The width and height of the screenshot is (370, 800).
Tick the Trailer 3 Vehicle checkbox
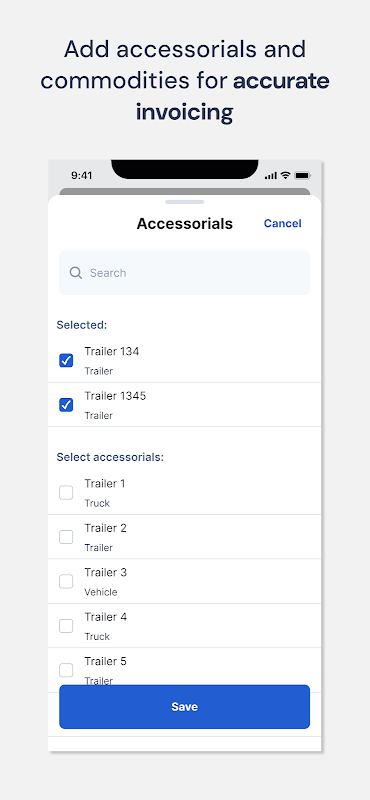(x=66, y=582)
